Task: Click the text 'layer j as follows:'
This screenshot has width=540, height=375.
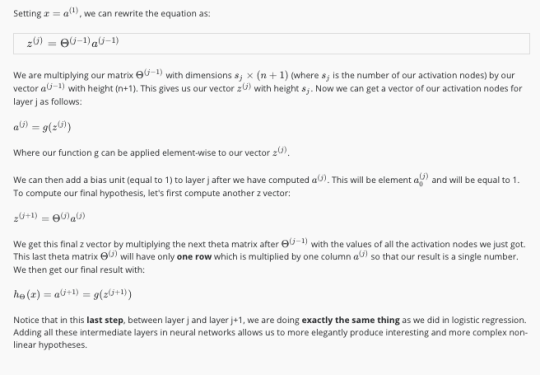Action: [48, 102]
